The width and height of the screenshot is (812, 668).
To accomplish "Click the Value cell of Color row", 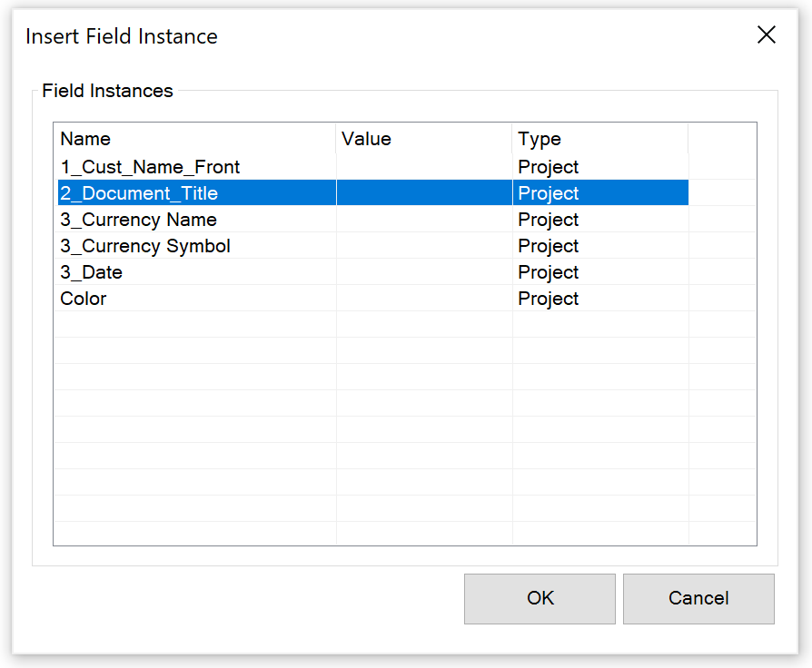I will 424,299.
